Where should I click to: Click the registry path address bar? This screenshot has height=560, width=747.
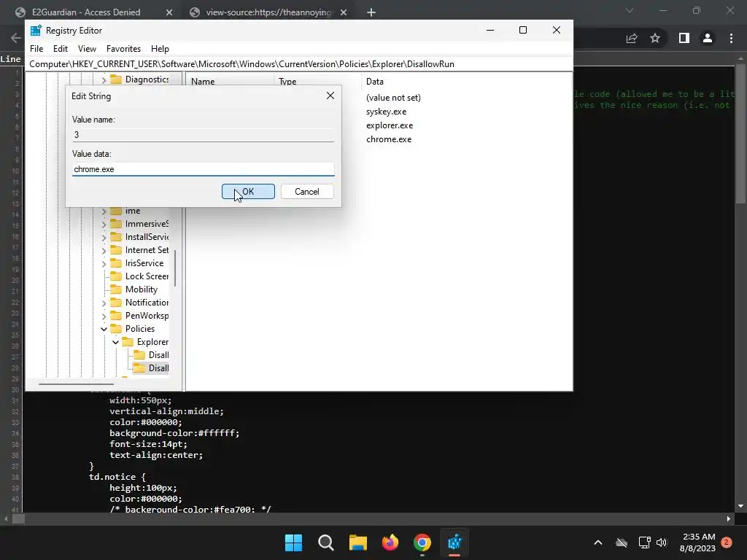pyautogui.click(x=298, y=64)
